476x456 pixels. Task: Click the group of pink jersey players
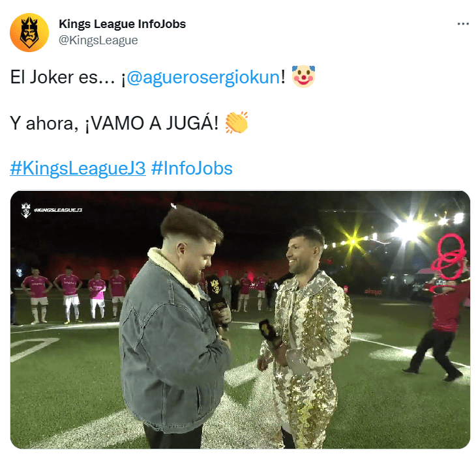[x=74, y=294]
